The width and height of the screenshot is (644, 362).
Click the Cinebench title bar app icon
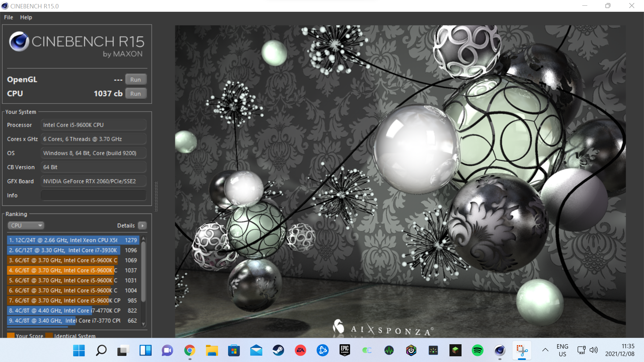pos(5,6)
